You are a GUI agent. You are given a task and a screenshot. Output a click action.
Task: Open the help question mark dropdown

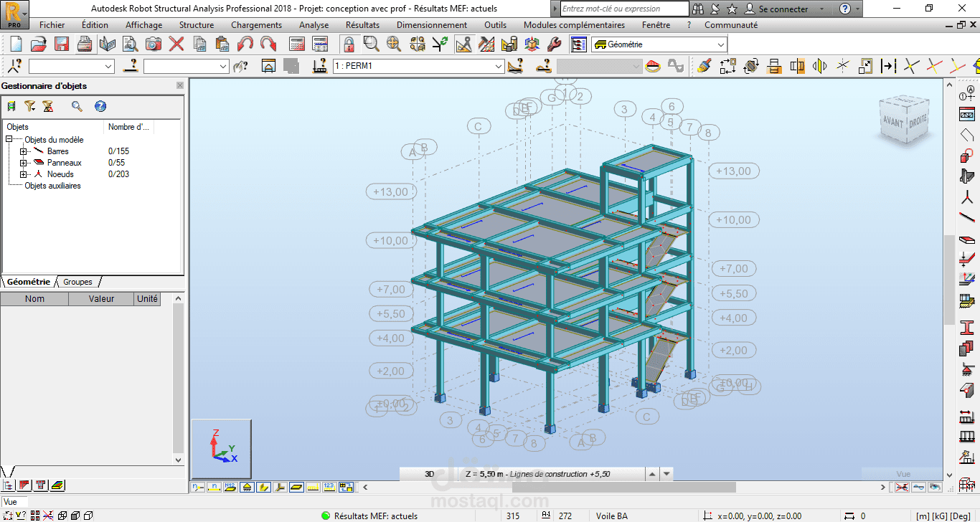point(857,9)
